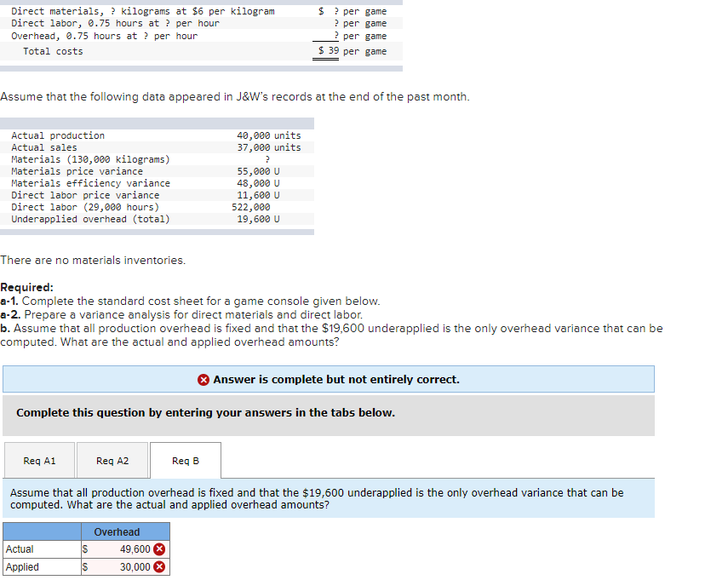Screen dimensions: 728x580
Task: Click the '11,600 U' value
Action: [259, 195]
